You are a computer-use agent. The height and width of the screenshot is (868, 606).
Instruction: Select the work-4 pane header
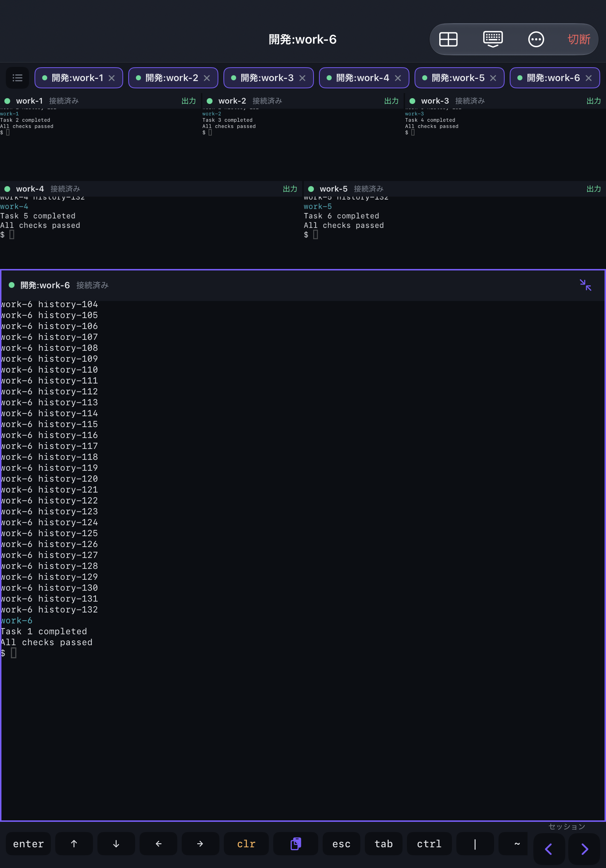tap(151, 189)
